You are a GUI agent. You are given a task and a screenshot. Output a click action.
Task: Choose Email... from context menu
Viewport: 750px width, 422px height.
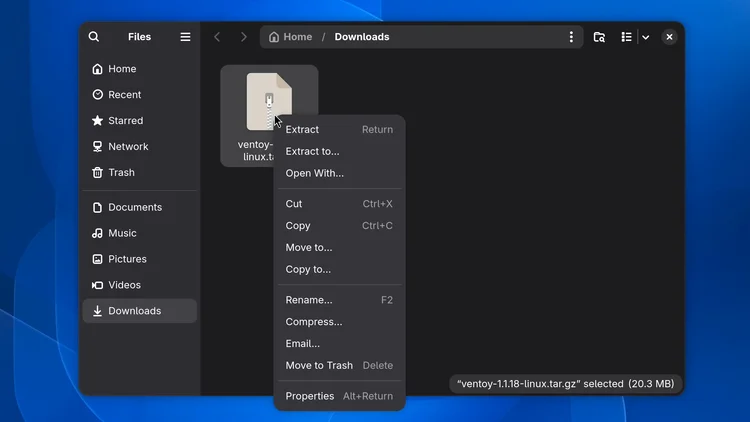pyautogui.click(x=339, y=344)
